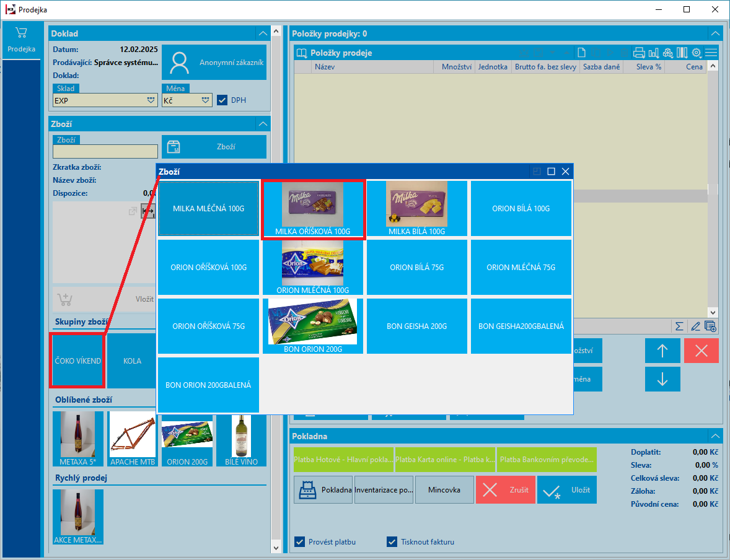730x560 pixels.
Task: Choose Platba Karta online payment button
Action: 445,460
